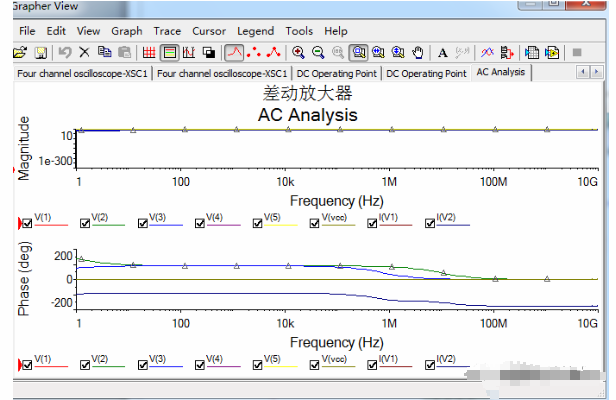Image resolution: width=616 pixels, height=400 pixels.
Task: Toggle the legend display toolbar icon
Action: click(x=169, y=52)
